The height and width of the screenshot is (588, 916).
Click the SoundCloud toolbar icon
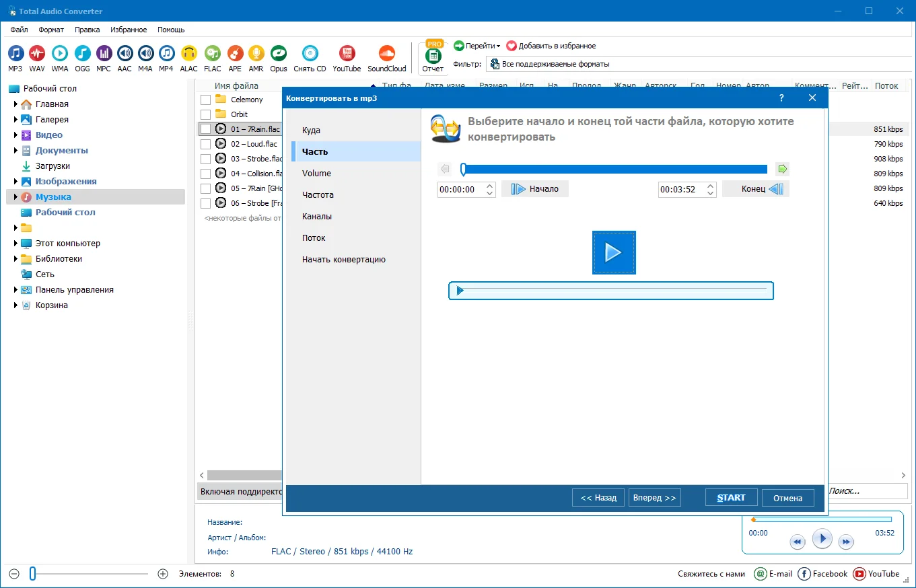click(x=386, y=54)
